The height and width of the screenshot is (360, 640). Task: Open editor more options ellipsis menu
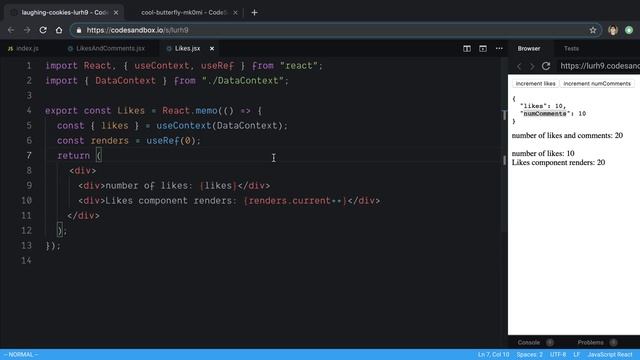click(499, 49)
